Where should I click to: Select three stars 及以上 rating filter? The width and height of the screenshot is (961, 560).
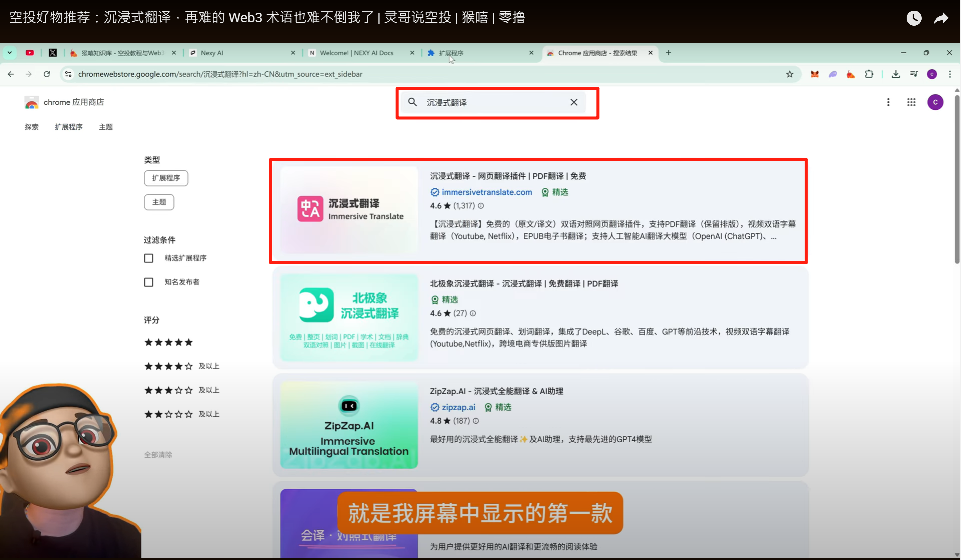pyautogui.click(x=181, y=390)
